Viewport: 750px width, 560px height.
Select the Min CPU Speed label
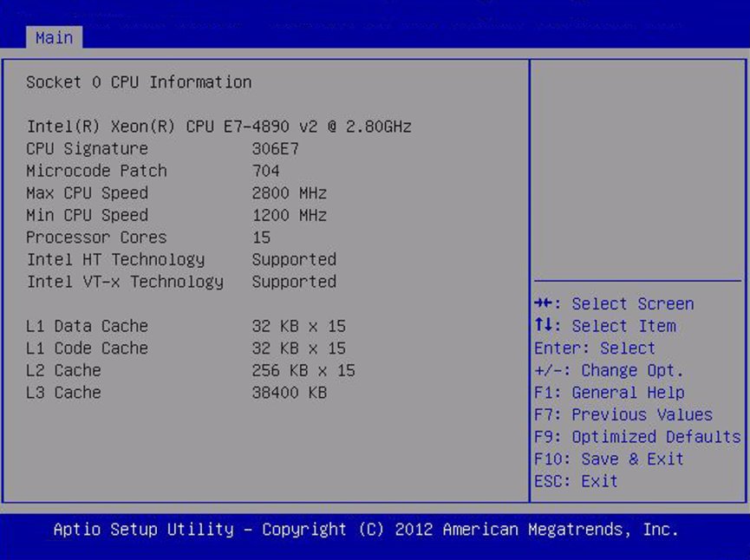[x=87, y=215]
